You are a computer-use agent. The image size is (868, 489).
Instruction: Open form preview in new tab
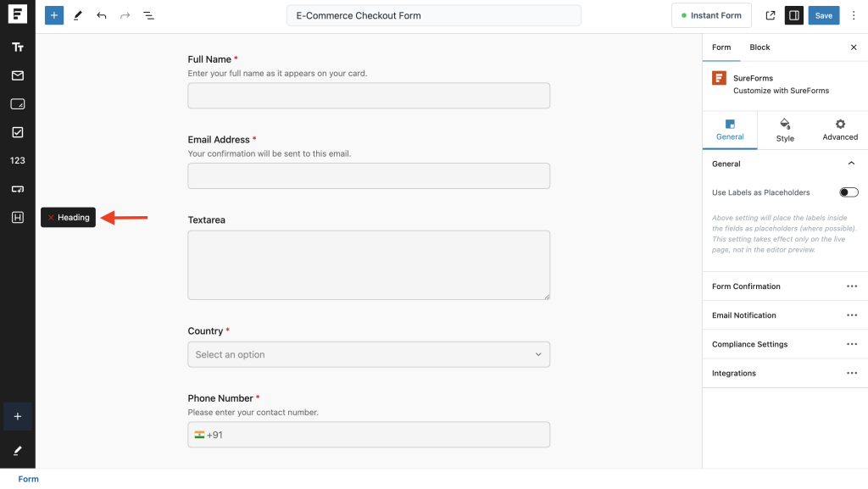coord(770,15)
